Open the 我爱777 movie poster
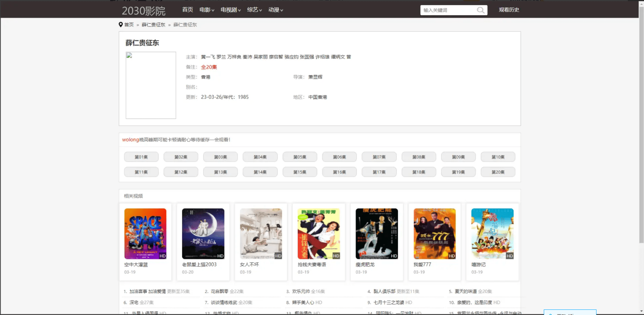 coord(434,233)
